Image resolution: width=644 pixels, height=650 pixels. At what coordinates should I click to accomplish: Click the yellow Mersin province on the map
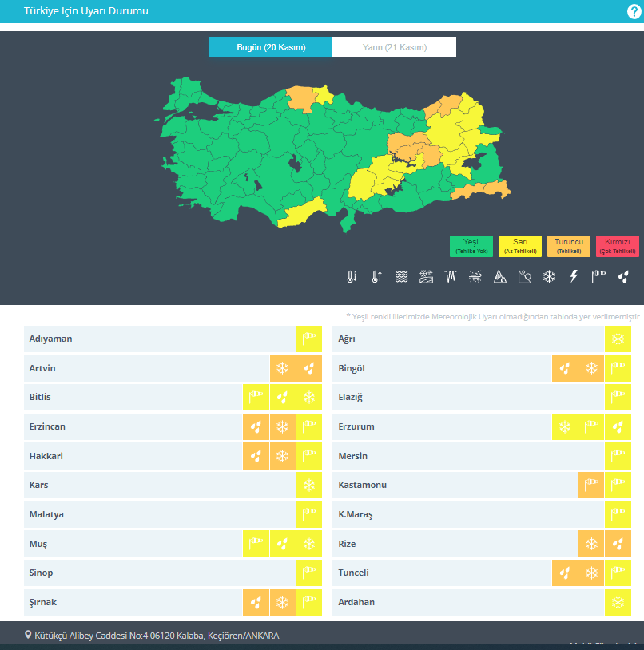pos(301,213)
